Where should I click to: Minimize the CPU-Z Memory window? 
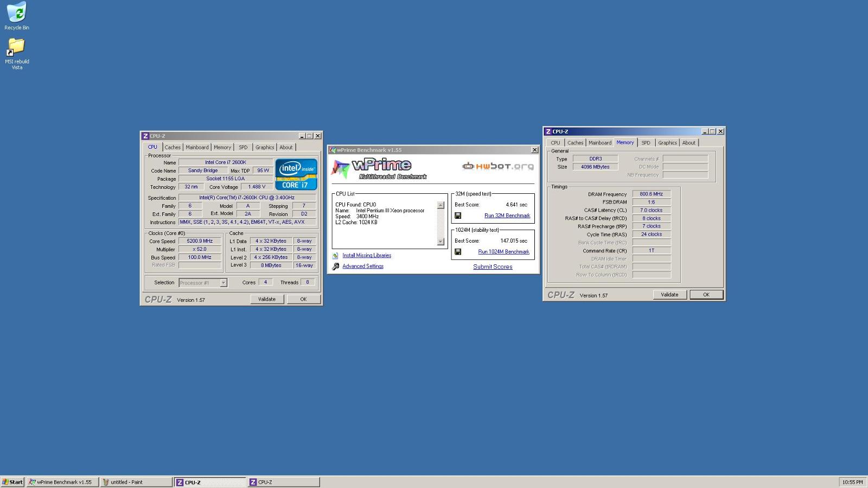point(705,131)
